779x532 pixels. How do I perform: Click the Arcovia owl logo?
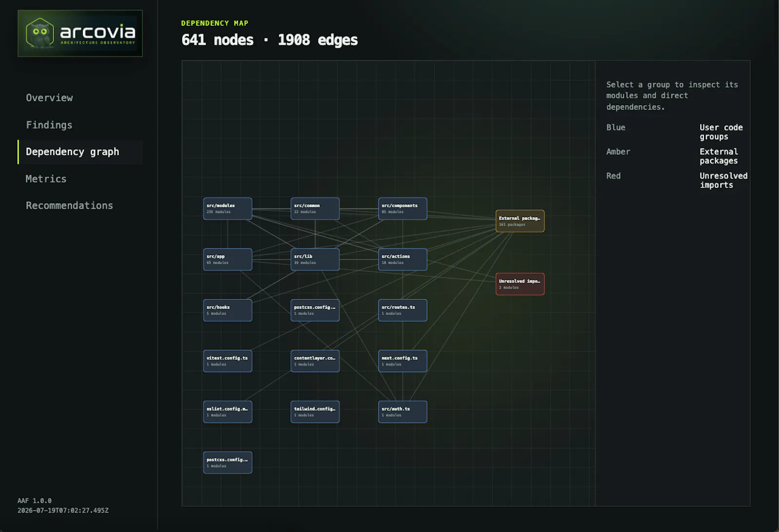tap(80, 34)
